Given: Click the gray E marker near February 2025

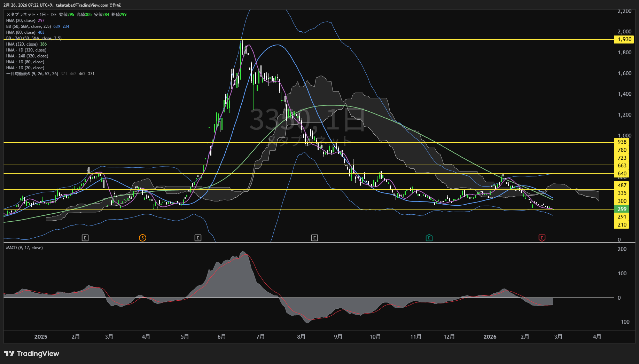Looking at the screenshot, I should pyautogui.click(x=85, y=238).
